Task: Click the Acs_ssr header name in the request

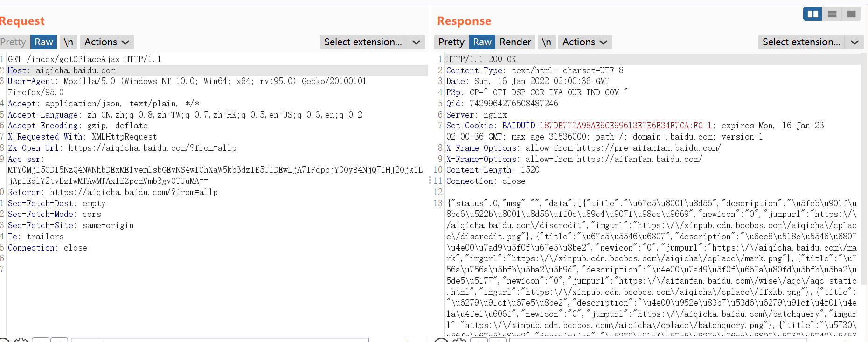Action: (x=26, y=159)
